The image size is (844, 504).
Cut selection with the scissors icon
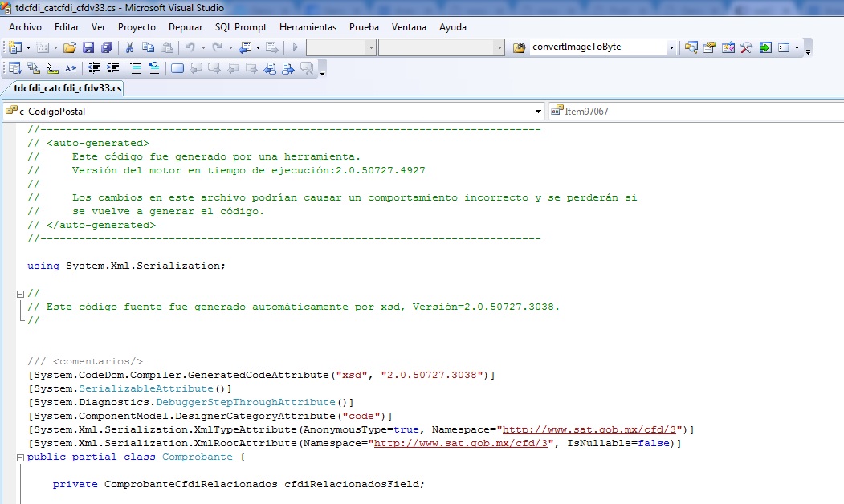(x=129, y=47)
